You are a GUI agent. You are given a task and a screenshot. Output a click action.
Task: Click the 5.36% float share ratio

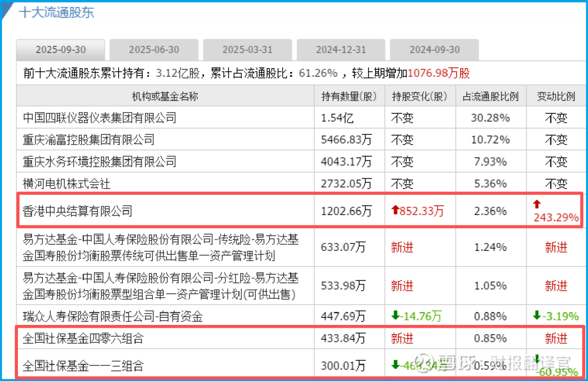(x=490, y=184)
